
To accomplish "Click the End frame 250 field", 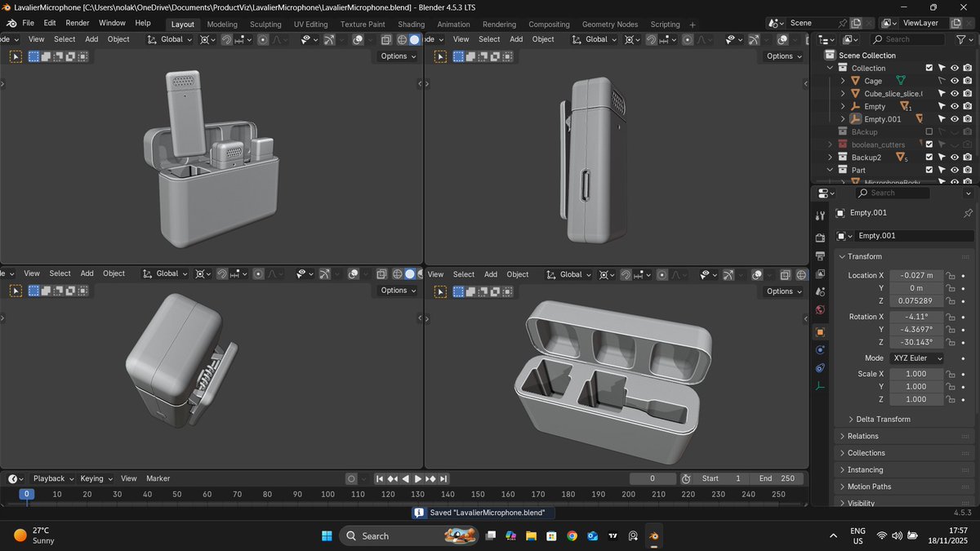I will coord(777,479).
